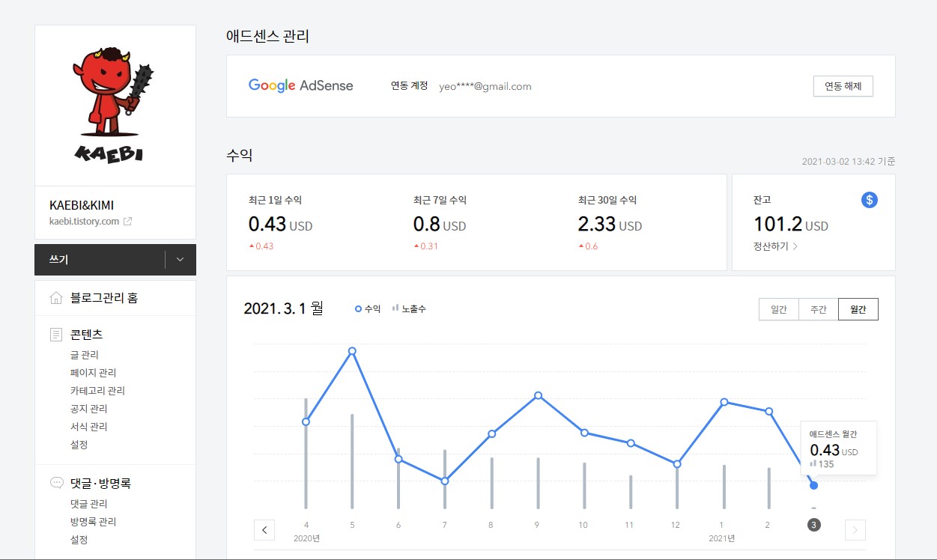Viewport: 937px width, 560px height.
Task: Select month 7 data point on chart
Action: 445,481
